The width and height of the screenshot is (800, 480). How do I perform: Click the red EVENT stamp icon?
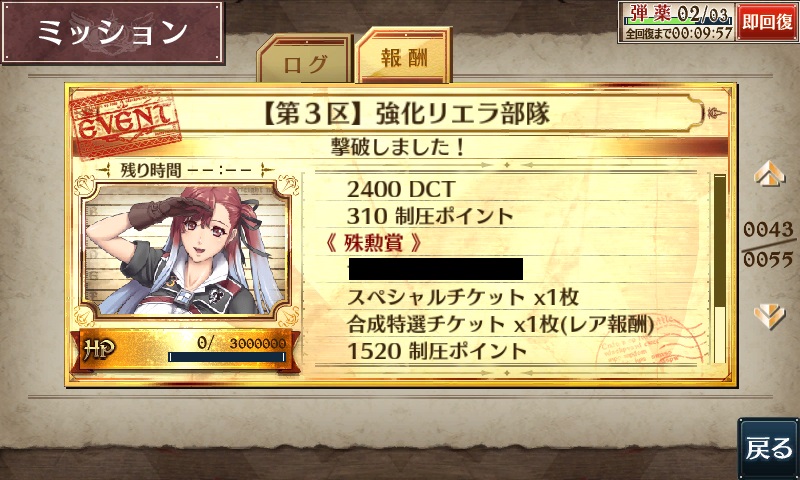pos(126,122)
